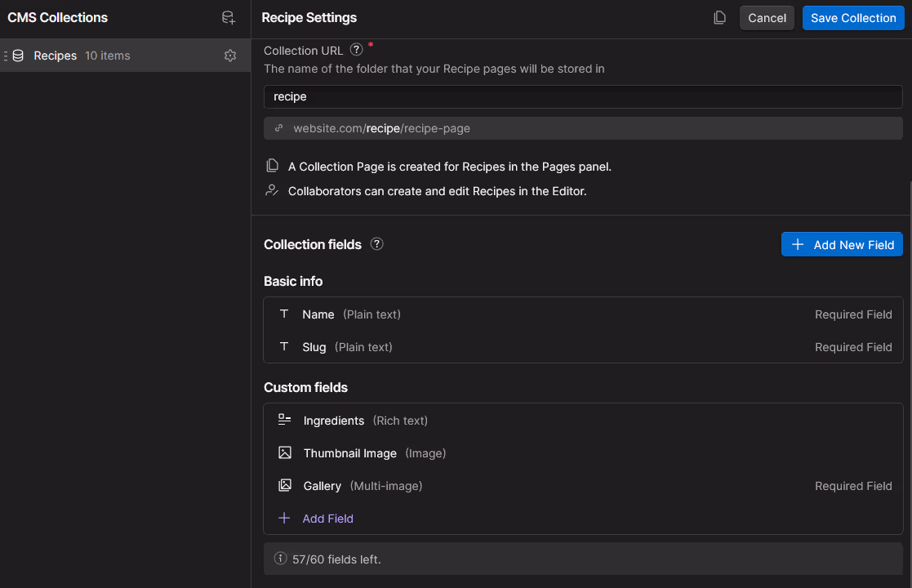Screen dimensions: 912x588
Task: Click the add new collection database icon
Action: tap(229, 18)
